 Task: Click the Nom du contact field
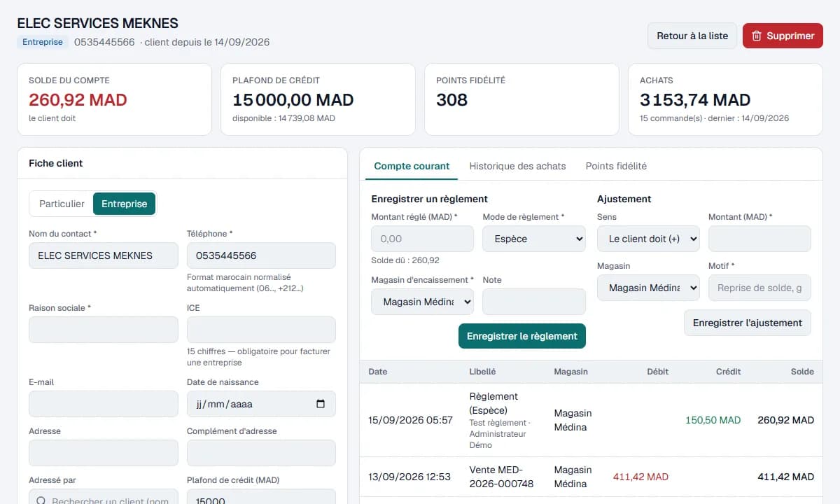(104, 255)
